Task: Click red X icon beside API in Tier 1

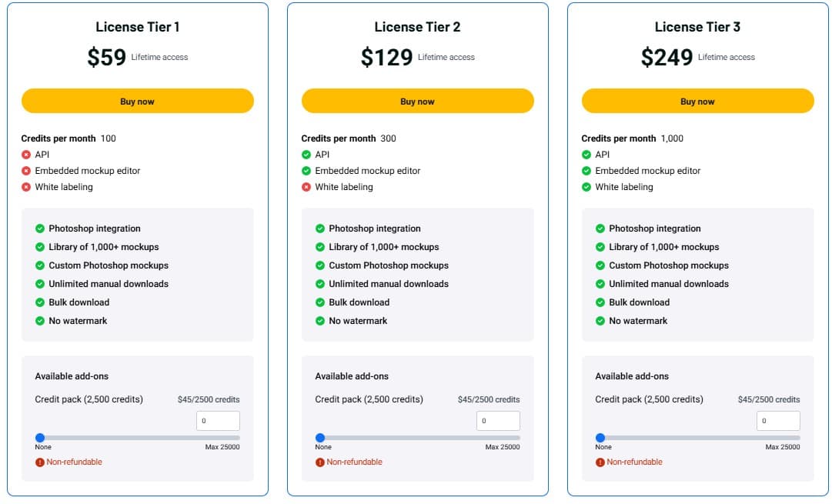Action: tap(26, 155)
